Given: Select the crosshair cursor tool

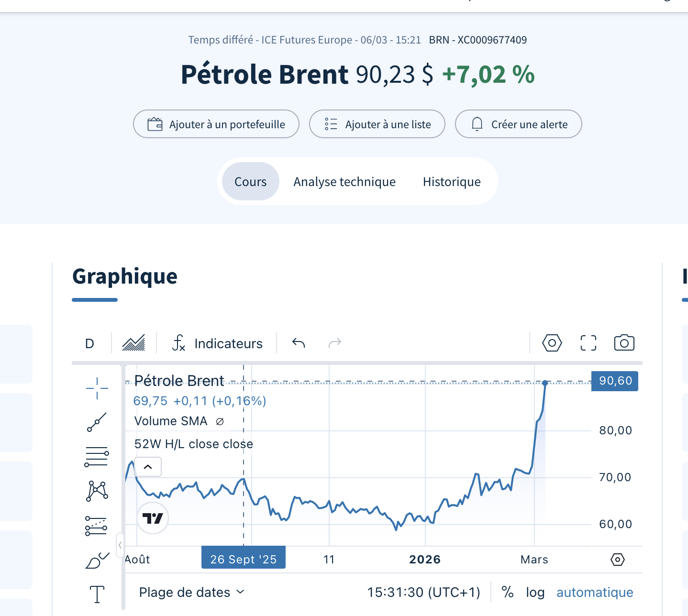Looking at the screenshot, I should (x=97, y=388).
